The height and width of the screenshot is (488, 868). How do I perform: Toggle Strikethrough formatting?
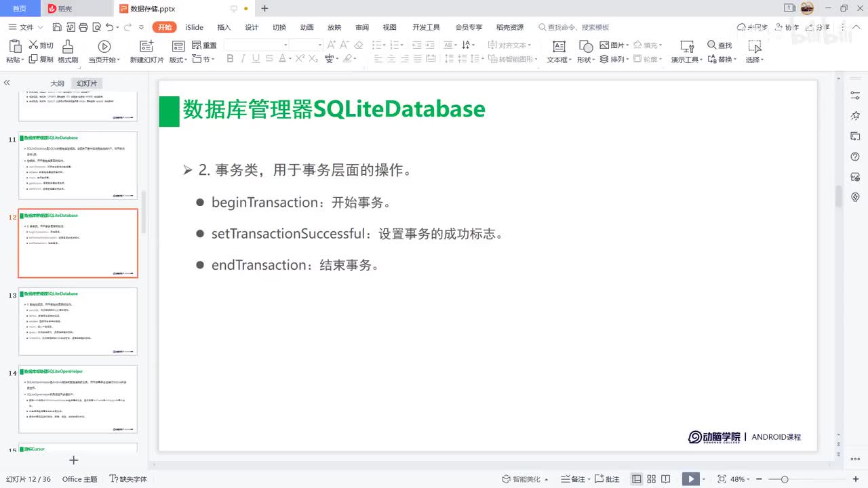(x=270, y=59)
